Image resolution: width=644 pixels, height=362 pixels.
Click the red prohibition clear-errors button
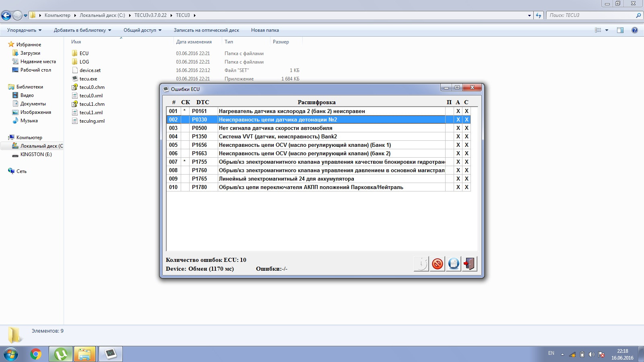tap(437, 264)
